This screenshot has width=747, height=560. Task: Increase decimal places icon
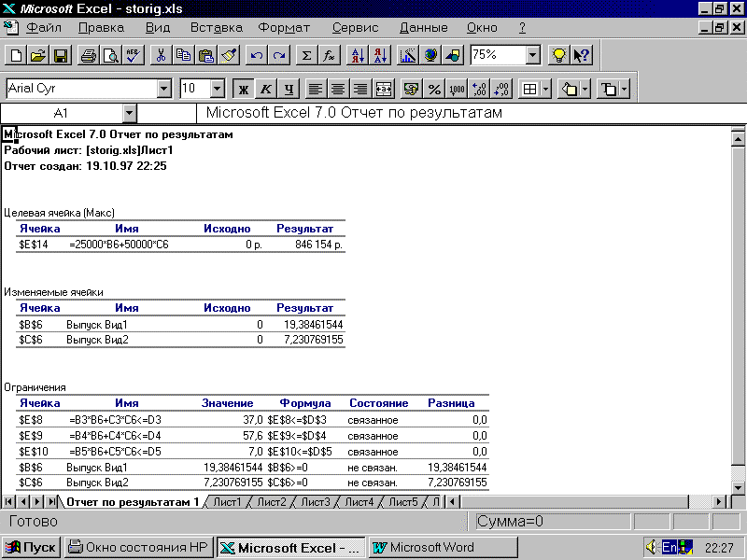(479, 89)
